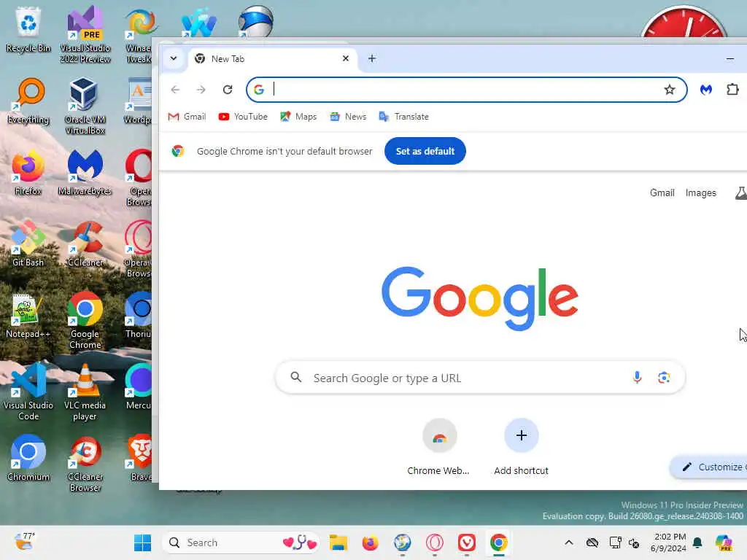The height and width of the screenshot is (560, 747).
Task: Open the News bookmark
Action: tap(348, 117)
